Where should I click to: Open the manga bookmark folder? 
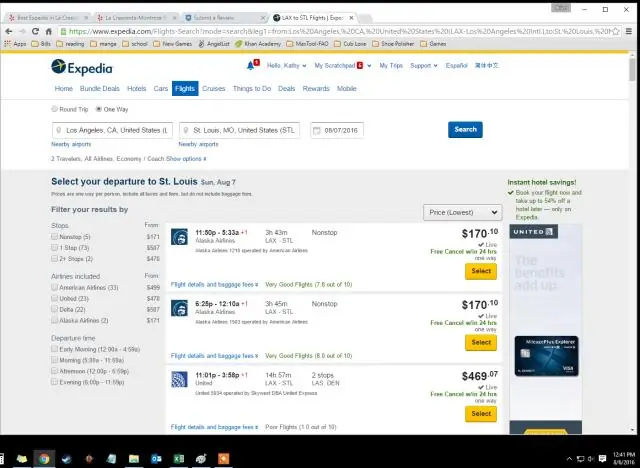104,44
